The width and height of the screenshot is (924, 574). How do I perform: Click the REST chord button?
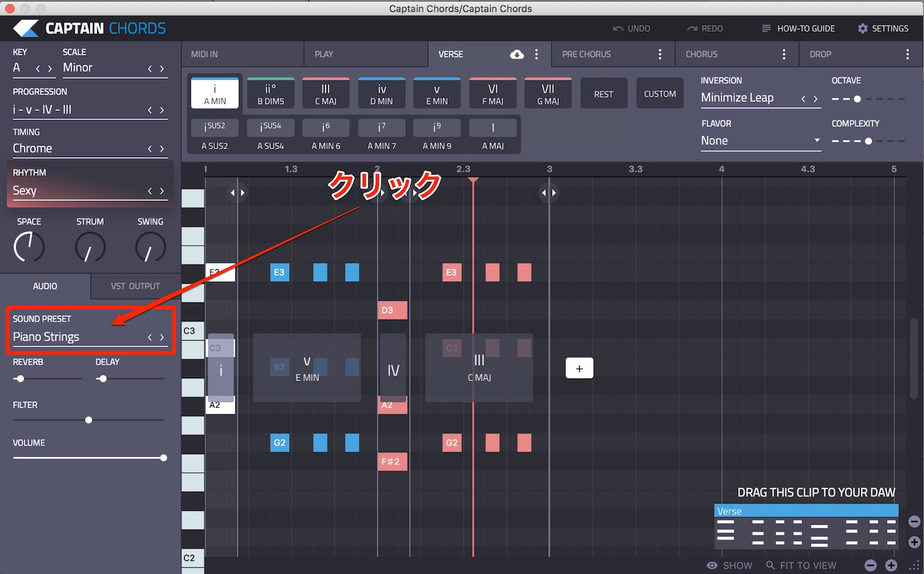point(604,94)
